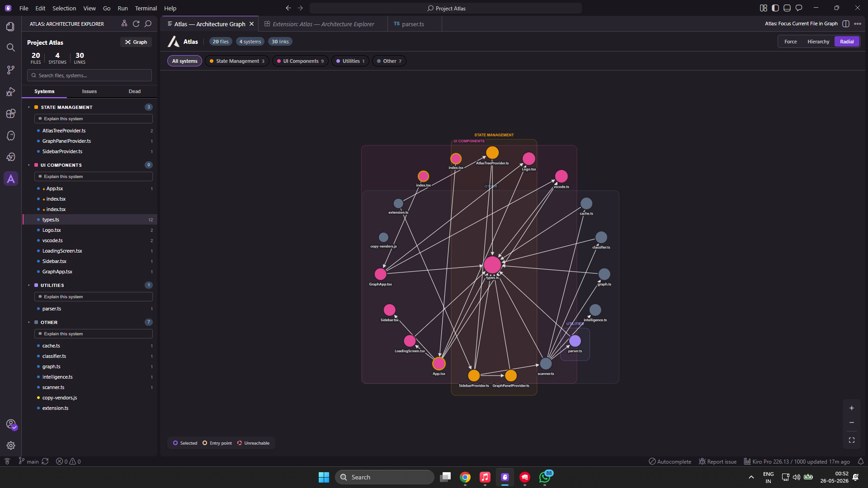Screen dimensions: 868x488
Task: Toggle Autocomplete in status bar
Action: pyautogui.click(x=670, y=461)
